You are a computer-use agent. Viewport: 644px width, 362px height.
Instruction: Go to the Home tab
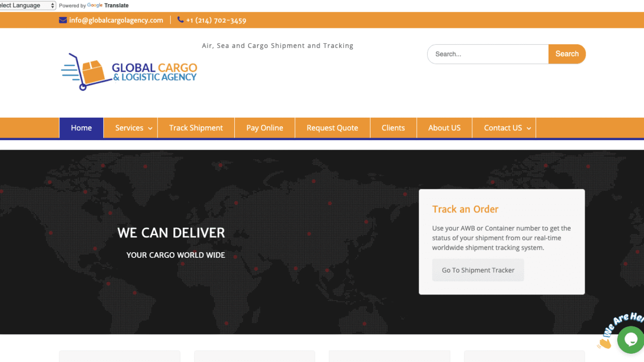tap(81, 128)
